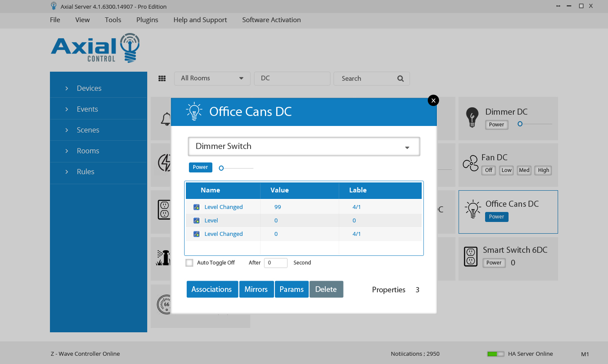Open the Tools menu
608x364 pixels.
pyautogui.click(x=113, y=20)
